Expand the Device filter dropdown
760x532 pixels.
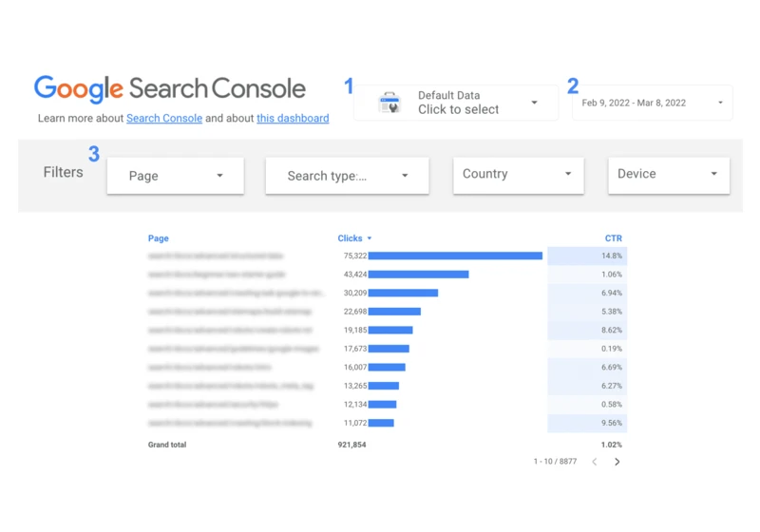click(669, 175)
